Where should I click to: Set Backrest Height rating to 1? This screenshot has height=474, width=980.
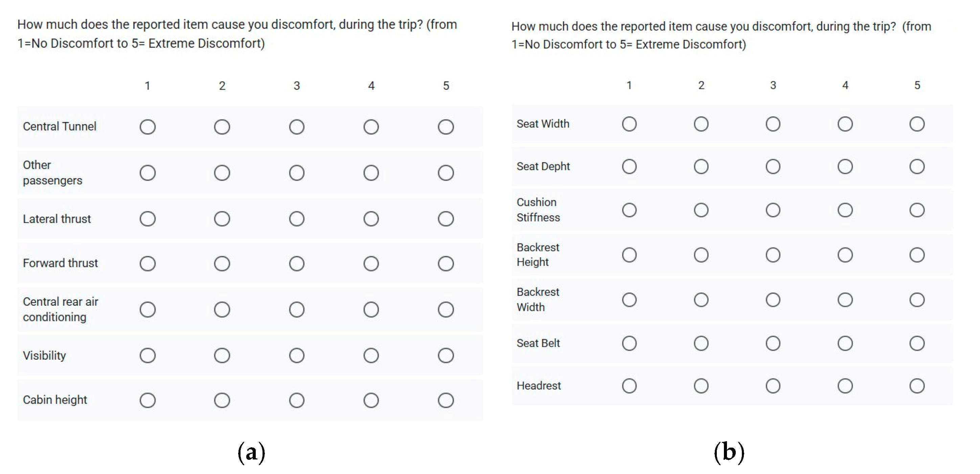629,255
